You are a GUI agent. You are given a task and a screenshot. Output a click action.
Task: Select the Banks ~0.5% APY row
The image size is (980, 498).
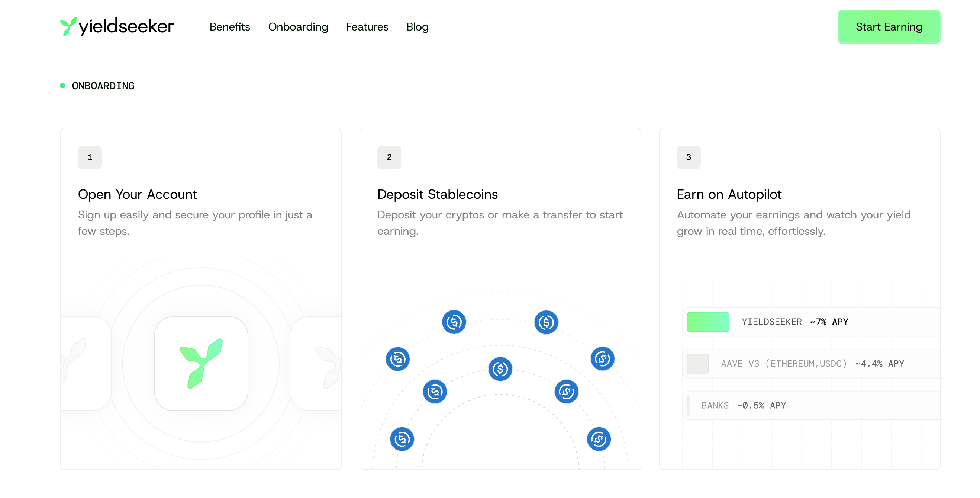[744, 405]
